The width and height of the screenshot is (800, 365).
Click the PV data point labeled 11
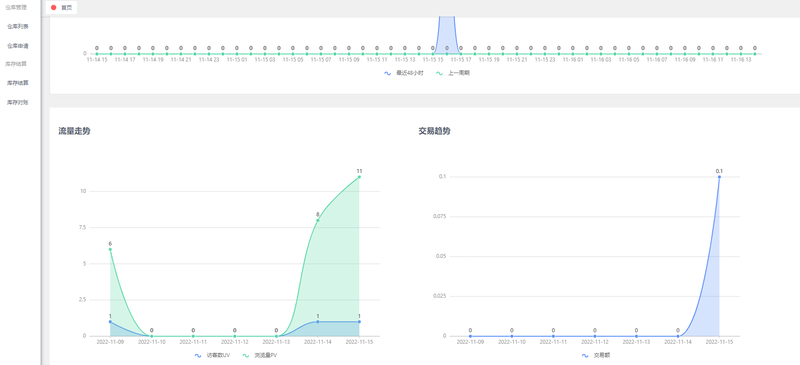tap(359, 177)
